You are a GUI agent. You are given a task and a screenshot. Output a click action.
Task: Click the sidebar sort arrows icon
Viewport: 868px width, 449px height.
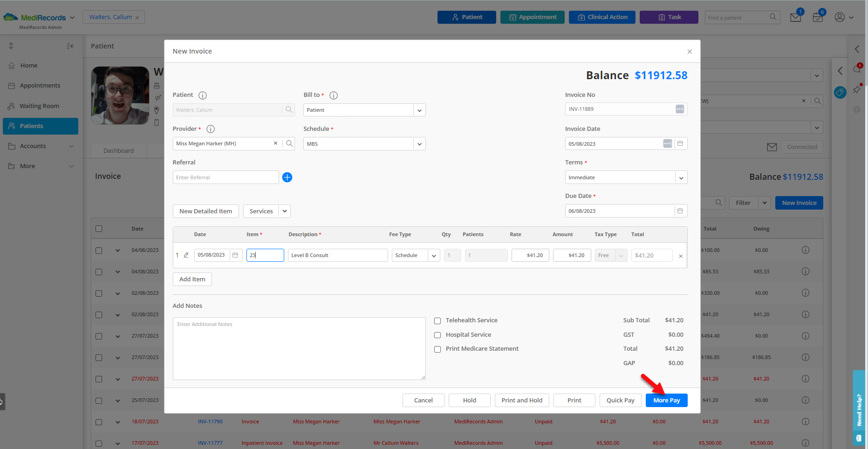[x=11, y=46]
